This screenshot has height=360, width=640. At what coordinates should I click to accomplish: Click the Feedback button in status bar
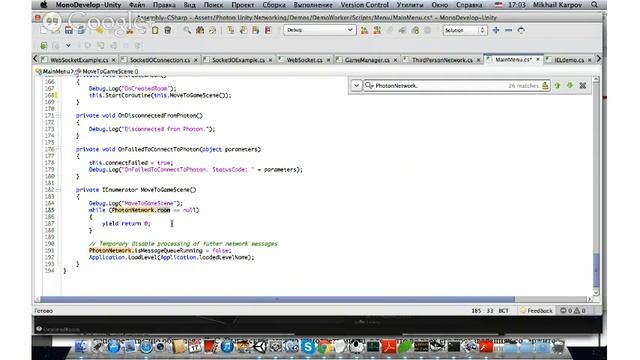click(x=536, y=311)
